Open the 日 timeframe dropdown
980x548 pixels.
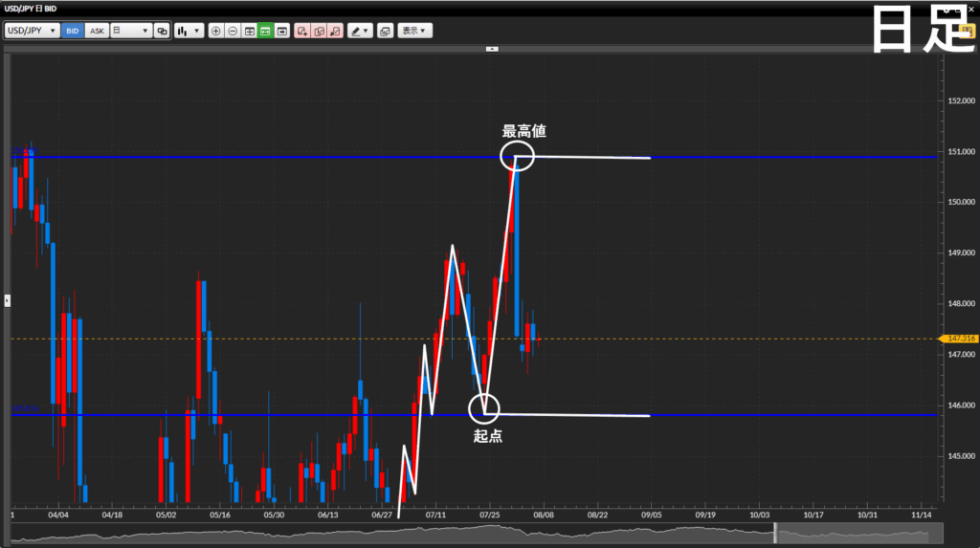(x=131, y=31)
